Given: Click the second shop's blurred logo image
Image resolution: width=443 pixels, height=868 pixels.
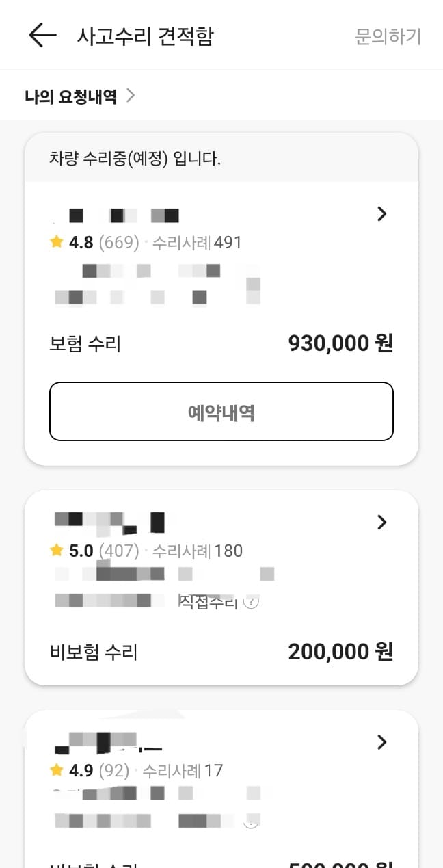Looking at the screenshot, I should (x=109, y=521).
